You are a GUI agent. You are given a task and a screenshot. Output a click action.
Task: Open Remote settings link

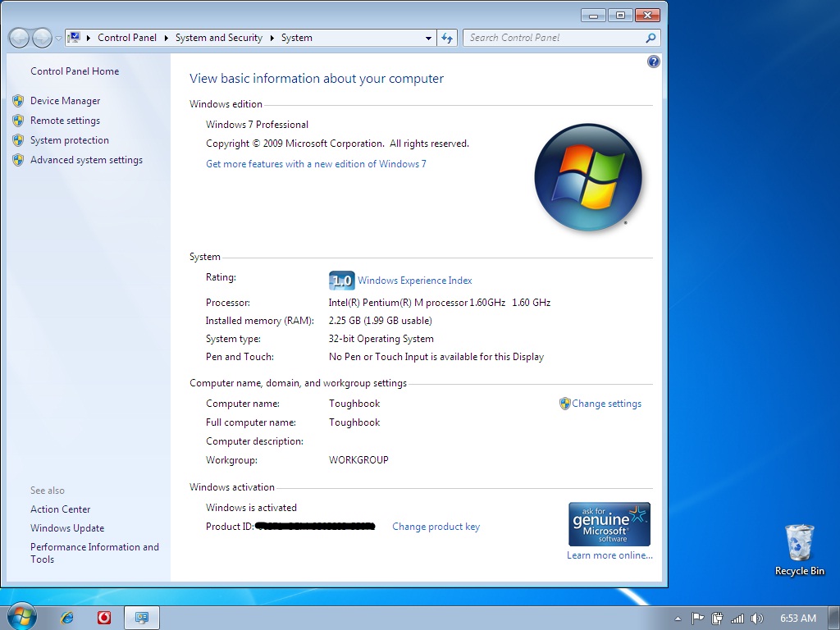[65, 121]
